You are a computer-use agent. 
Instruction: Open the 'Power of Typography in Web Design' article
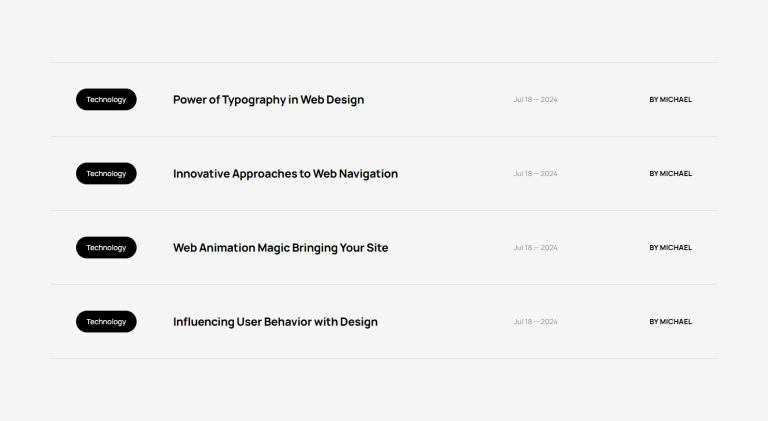click(268, 100)
